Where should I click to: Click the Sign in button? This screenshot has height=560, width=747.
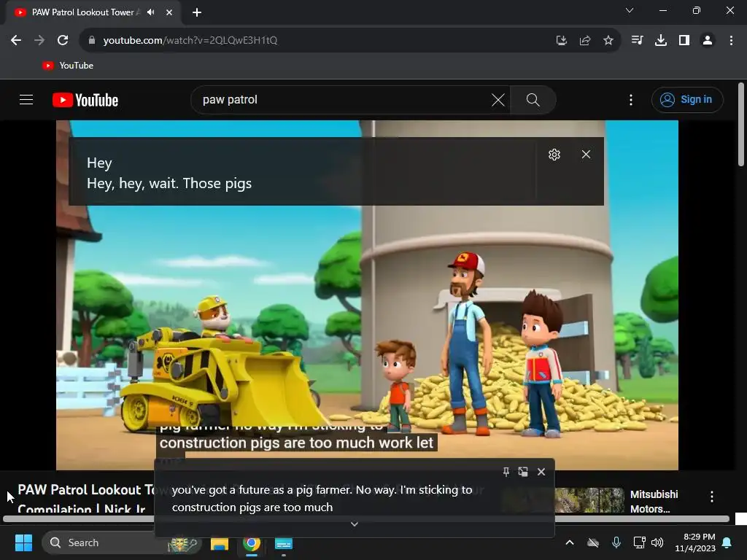[x=687, y=99]
